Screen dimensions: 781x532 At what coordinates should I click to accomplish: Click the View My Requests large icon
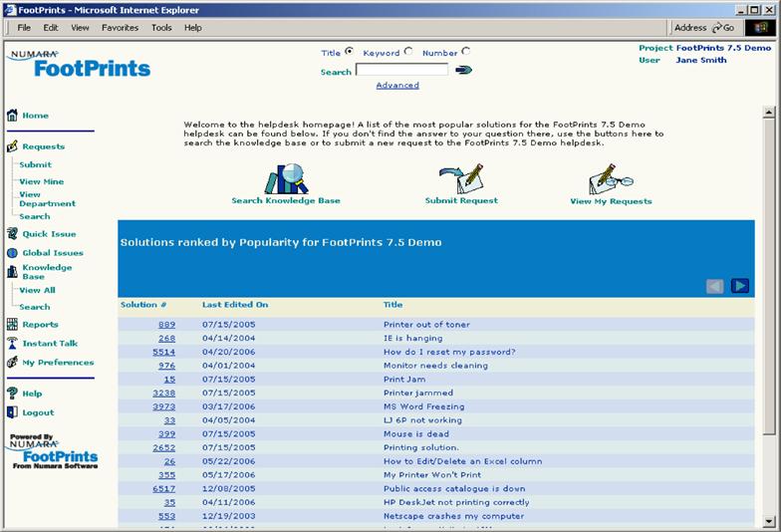611,179
